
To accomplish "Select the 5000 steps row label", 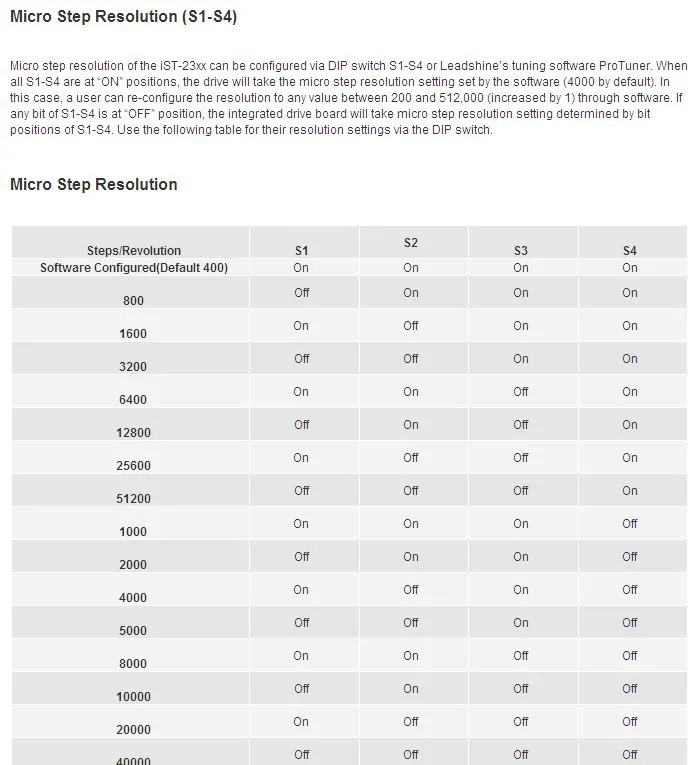I will (133, 630).
